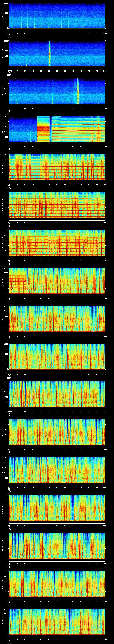Click the 24:00 end time label

pos(105,71)
